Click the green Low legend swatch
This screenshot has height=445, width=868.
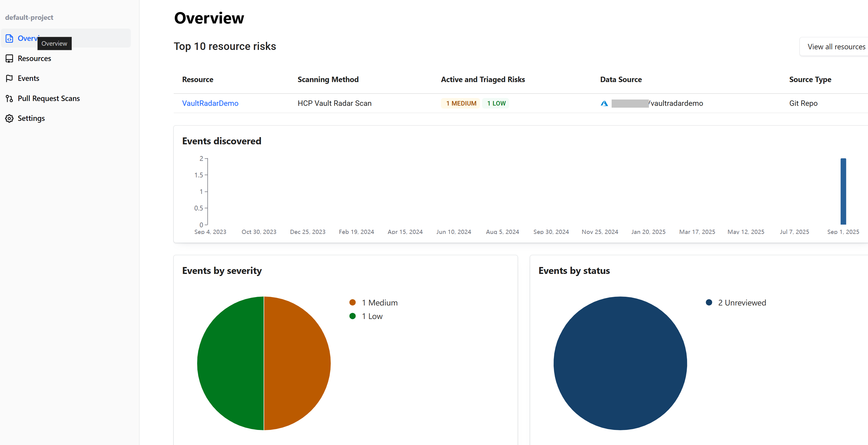353,316
